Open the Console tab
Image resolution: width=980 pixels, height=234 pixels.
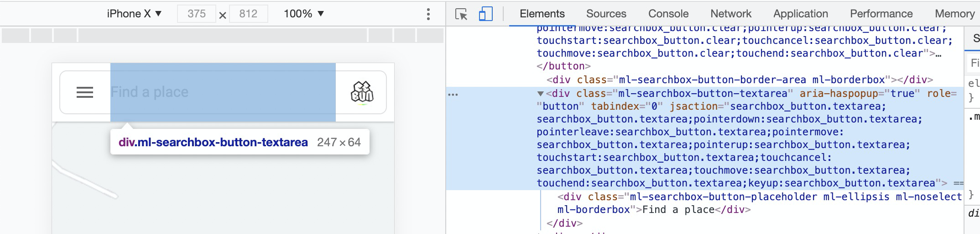(x=668, y=14)
